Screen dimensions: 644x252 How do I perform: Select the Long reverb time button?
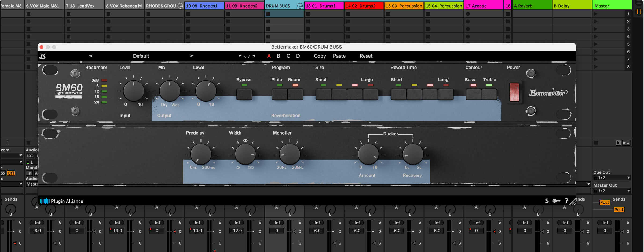[446, 94]
